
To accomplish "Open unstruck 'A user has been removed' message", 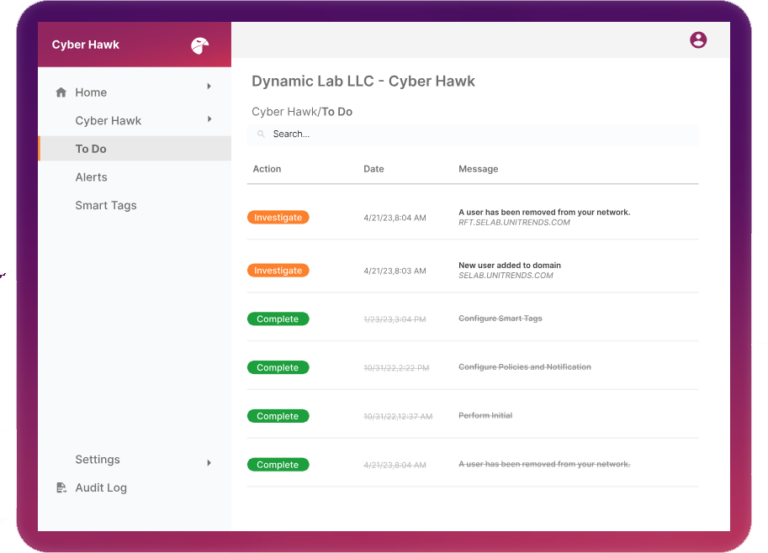I will click(544, 212).
